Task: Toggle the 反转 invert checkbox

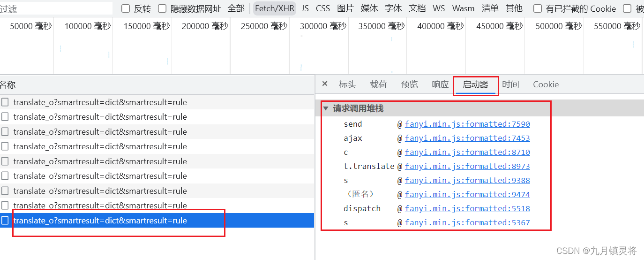Action: pos(126,8)
